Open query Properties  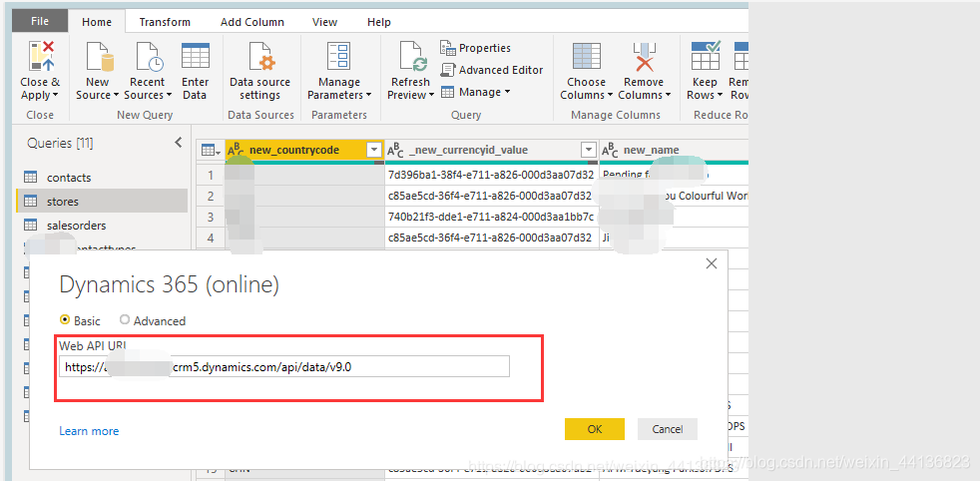click(x=475, y=48)
